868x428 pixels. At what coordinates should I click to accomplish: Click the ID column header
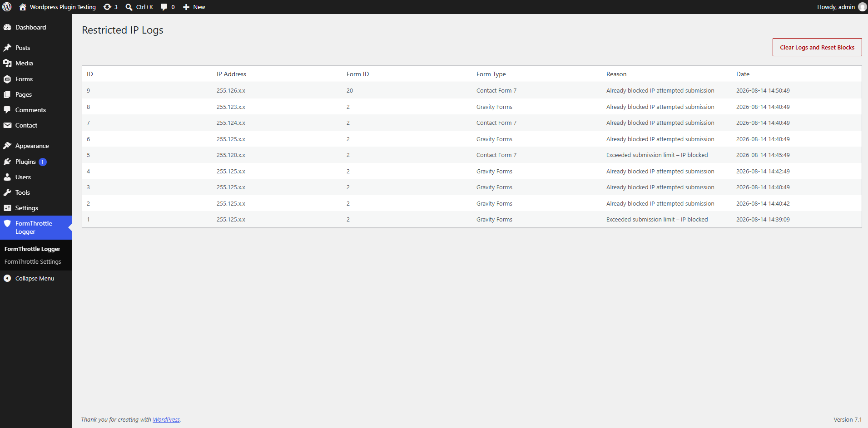point(90,74)
